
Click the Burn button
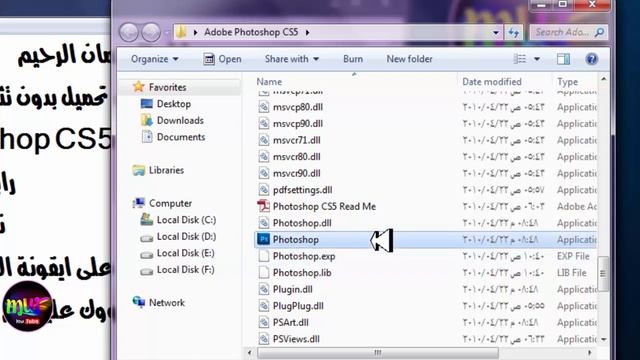point(353,59)
